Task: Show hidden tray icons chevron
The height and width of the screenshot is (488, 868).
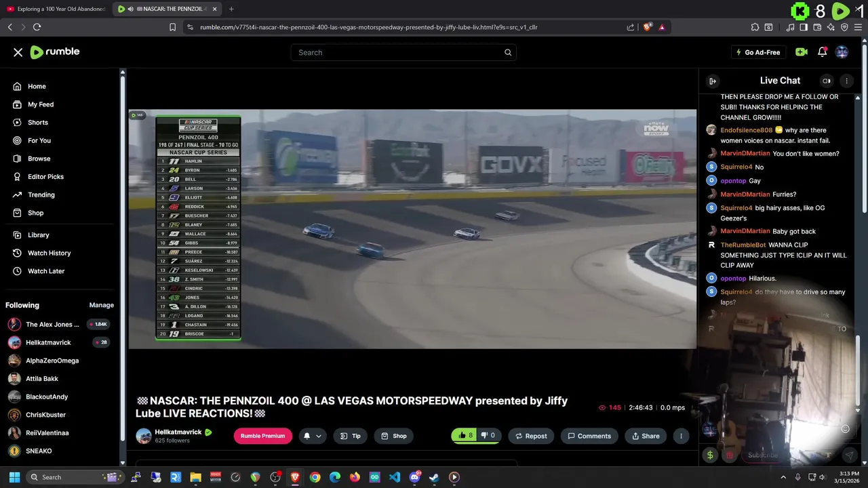Action: [783, 477]
